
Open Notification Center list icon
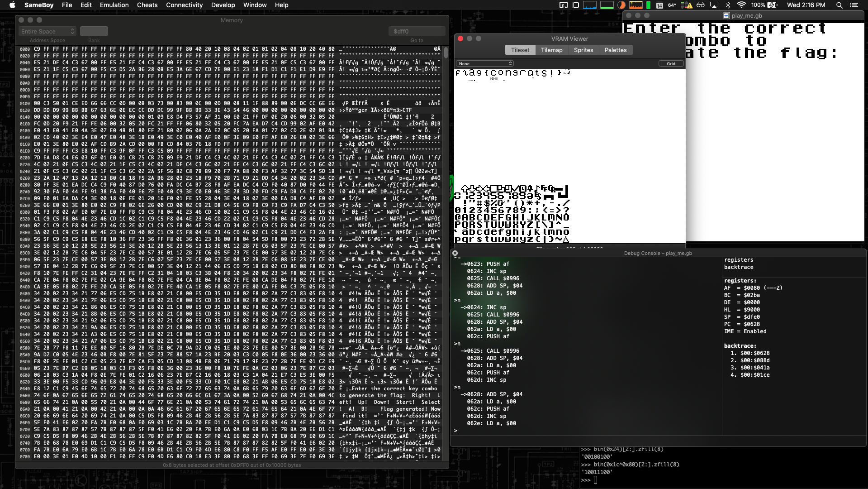point(855,5)
